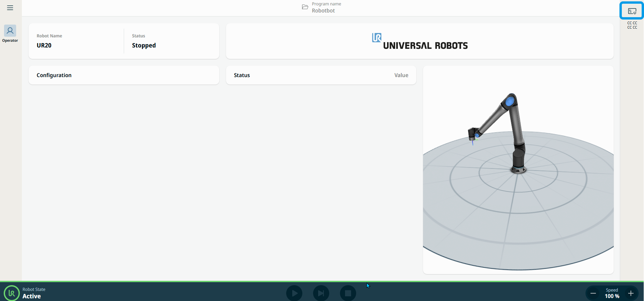This screenshot has height=301, width=644.
Task: Click the program folder icon
Action: tap(305, 7)
